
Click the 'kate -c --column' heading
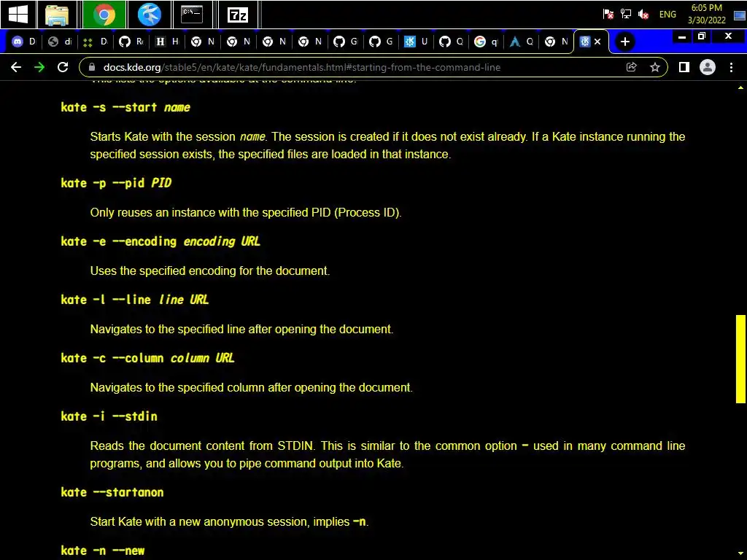pyautogui.click(x=147, y=358)
